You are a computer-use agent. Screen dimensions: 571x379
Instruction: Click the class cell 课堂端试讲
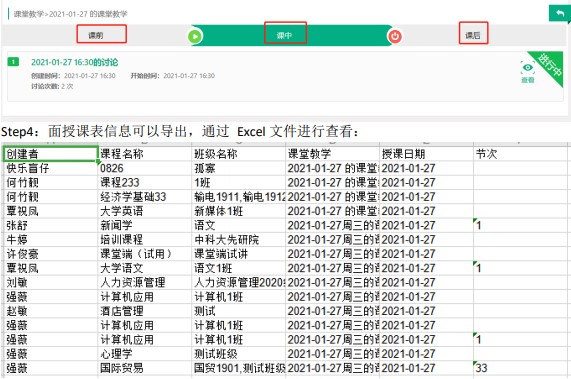[x=239, y=254]
